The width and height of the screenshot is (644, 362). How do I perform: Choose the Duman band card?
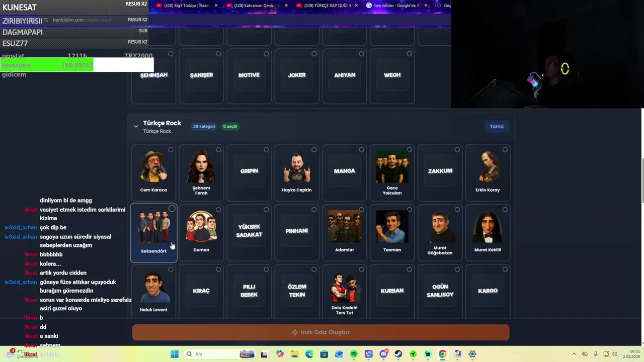[201, 233]
